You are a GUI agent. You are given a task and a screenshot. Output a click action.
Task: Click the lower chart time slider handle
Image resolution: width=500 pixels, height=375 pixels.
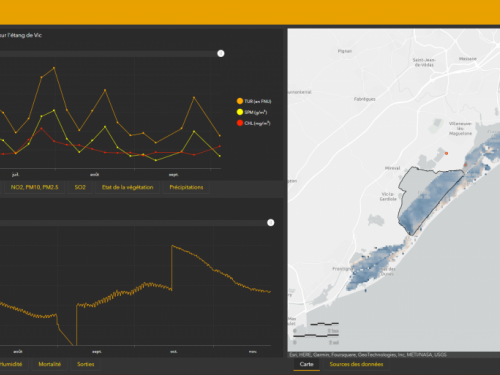pyautogui.click(x=271, y=223)
